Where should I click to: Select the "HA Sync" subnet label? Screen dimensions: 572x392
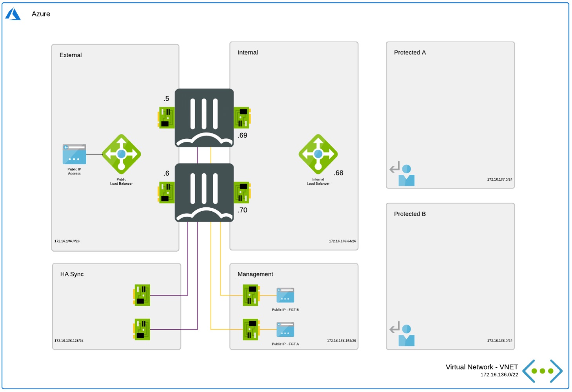coord(72,274)
